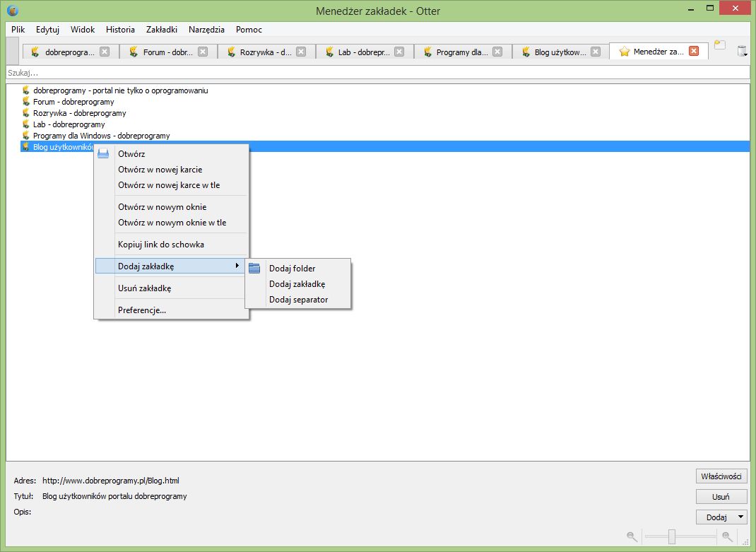Image resolution: width=756 pixels, height=552 pixels.
Task: Choose Otwórz w nowym oknie
Action: (x=172, y=207)
